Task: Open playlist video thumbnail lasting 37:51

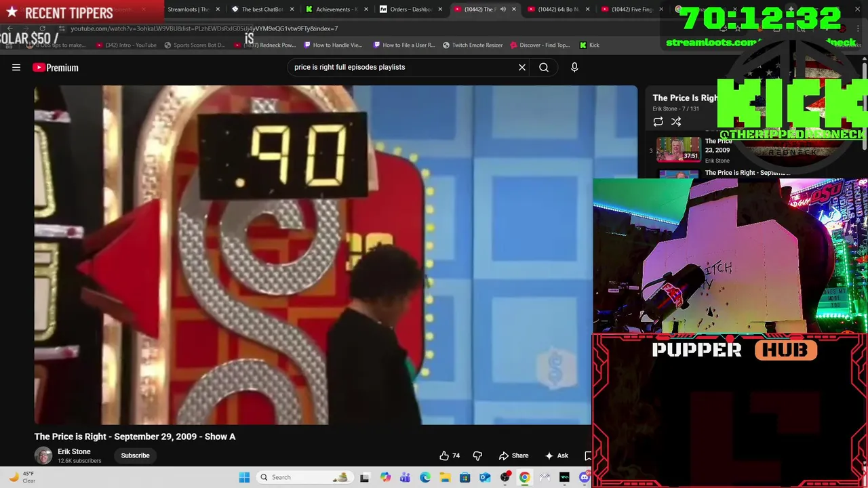Action: [x=678, y=150]
